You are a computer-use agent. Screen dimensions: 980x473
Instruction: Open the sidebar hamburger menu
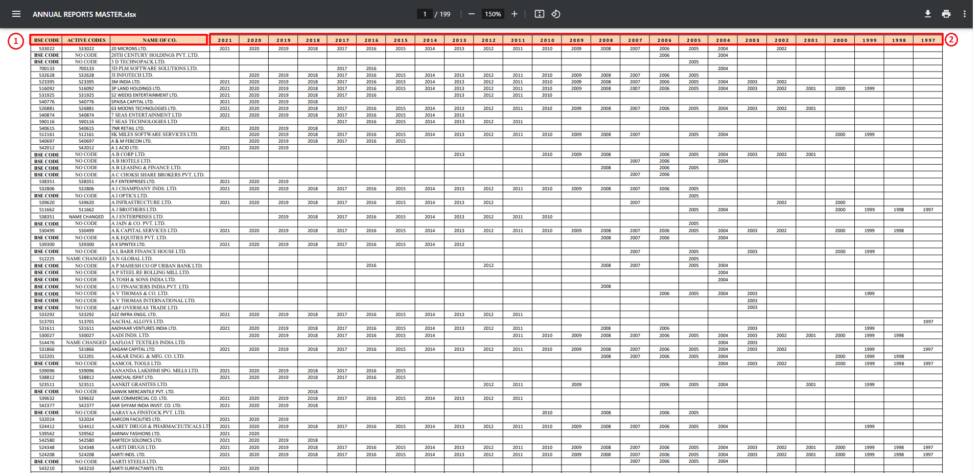pyautogui.click(x=16, y=14)
